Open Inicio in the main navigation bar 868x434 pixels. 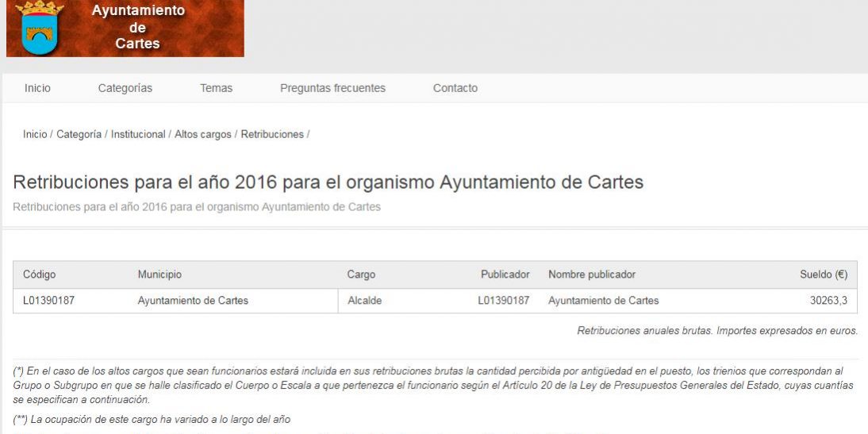[37, 88]
